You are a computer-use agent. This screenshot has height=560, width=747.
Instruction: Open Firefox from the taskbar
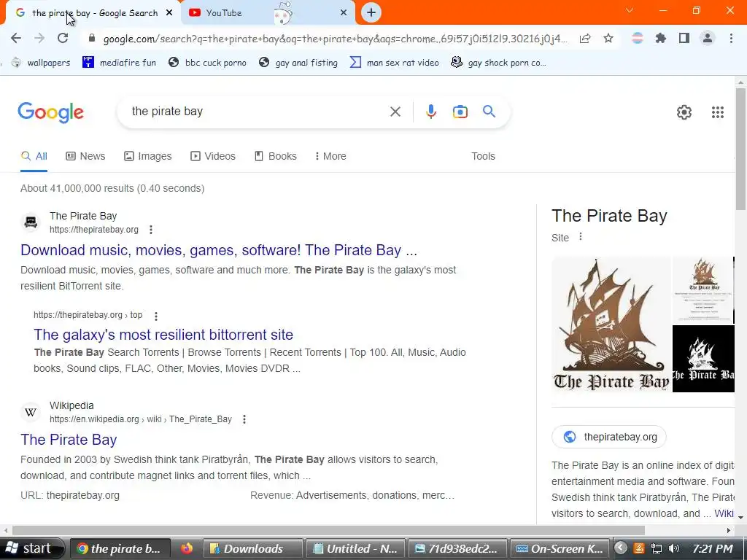point(187,548)
